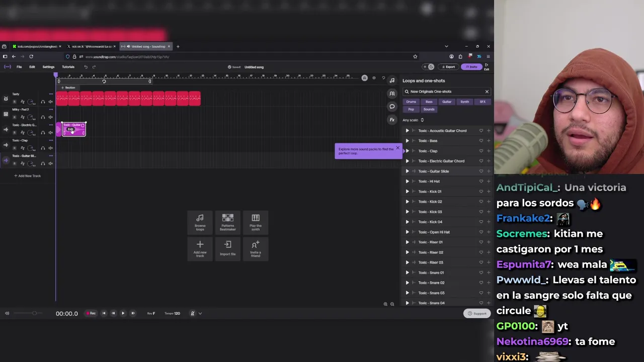This screenshot has width=644, height=362.
Task: Add Toxic - Hi Hat loop to project
Action: point(489,182)
